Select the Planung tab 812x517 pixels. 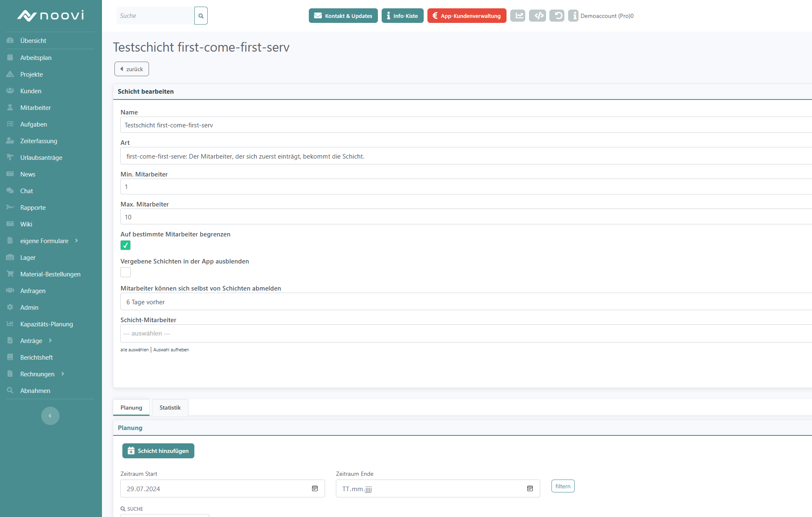point(131,408)
